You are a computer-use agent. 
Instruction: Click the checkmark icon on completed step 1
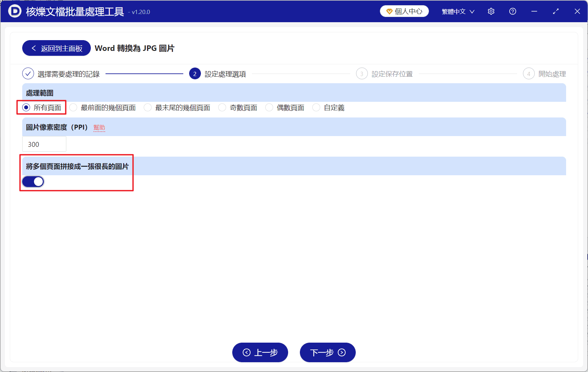(x=28, y=73)
